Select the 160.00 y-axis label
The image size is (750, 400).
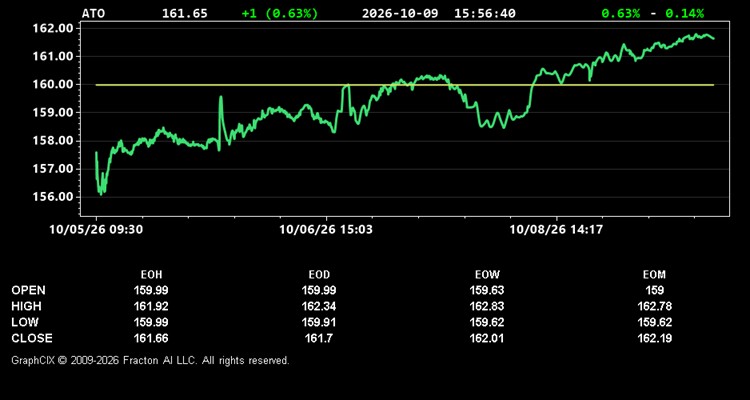53,85
